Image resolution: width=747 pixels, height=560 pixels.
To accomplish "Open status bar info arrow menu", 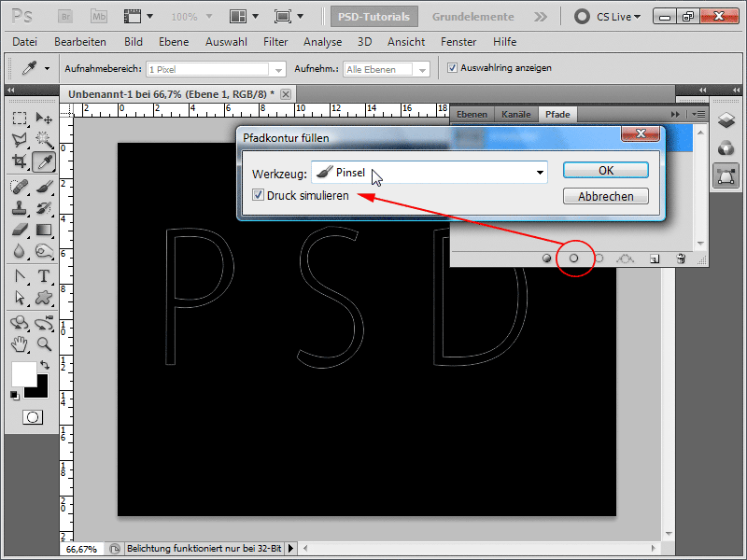I will [291, 549].
